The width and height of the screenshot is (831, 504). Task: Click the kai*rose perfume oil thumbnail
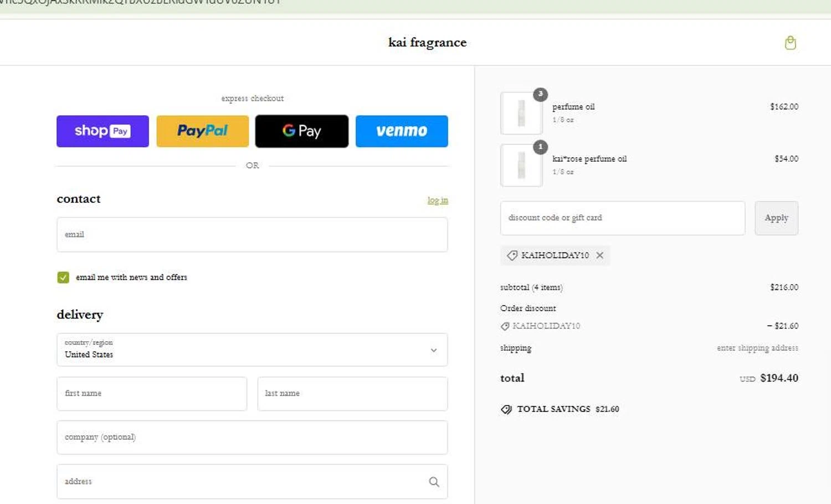(x=521, y=166)
